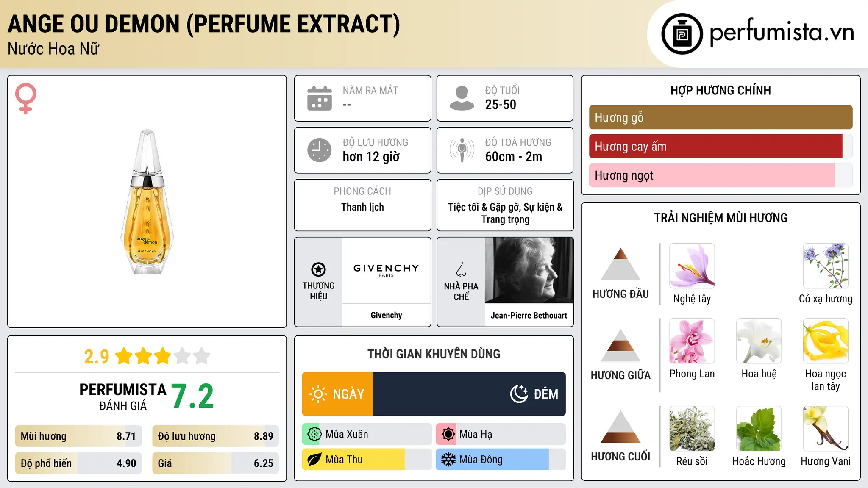Click the 'Nước Hoa Nữ' subtitle

point(53,49)
